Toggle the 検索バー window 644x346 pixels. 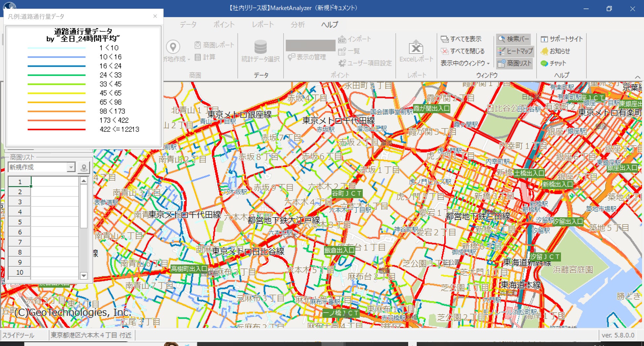pos(514,39)
